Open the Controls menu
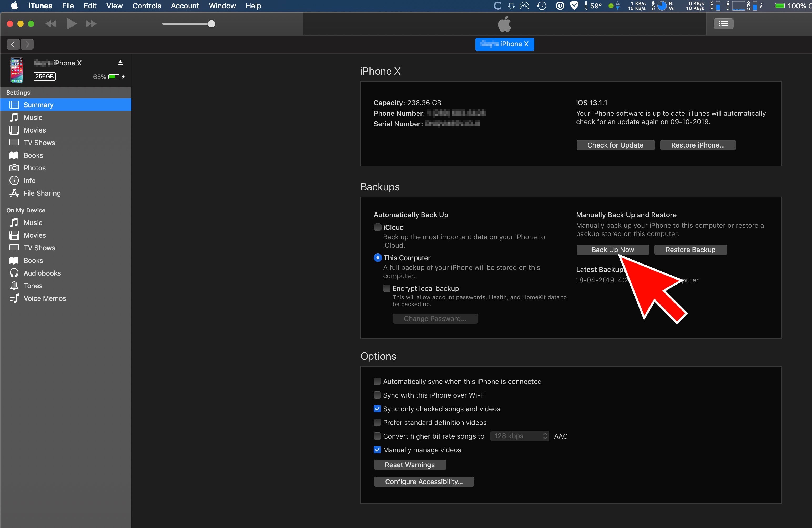This screenshot has height=528, width=812. tap(147, 6)
